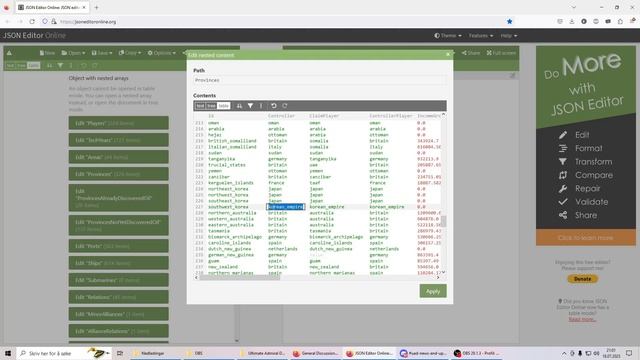640x360 pixels.
Task: Switch left panel to tree mode
Action: (x=21, y=65)
